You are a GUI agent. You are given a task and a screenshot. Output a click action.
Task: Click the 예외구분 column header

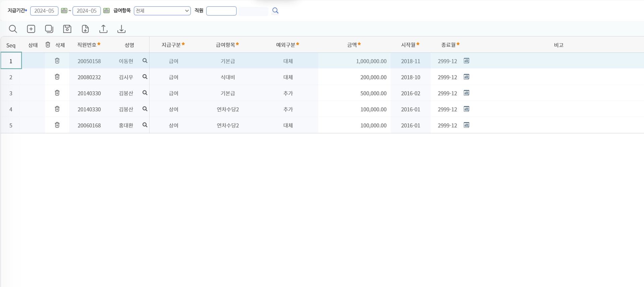288,45
